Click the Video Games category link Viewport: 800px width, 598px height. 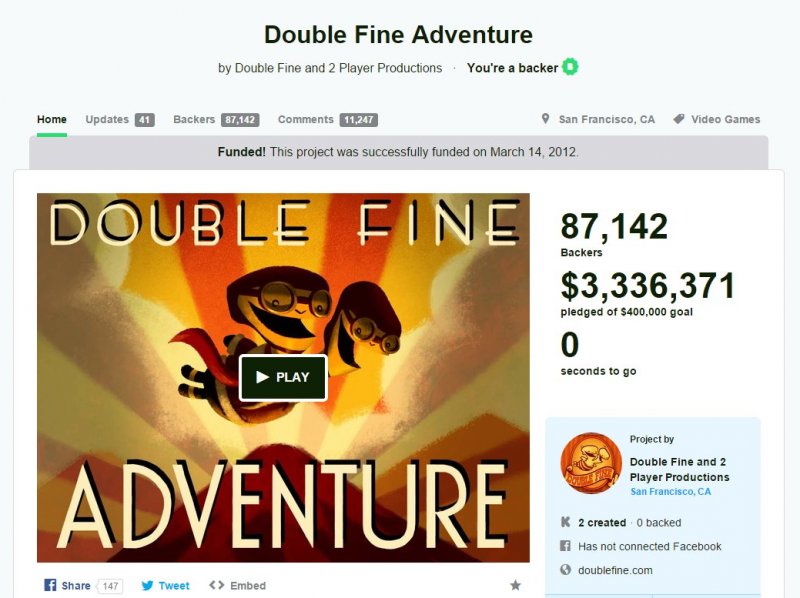tap(725, 119)
